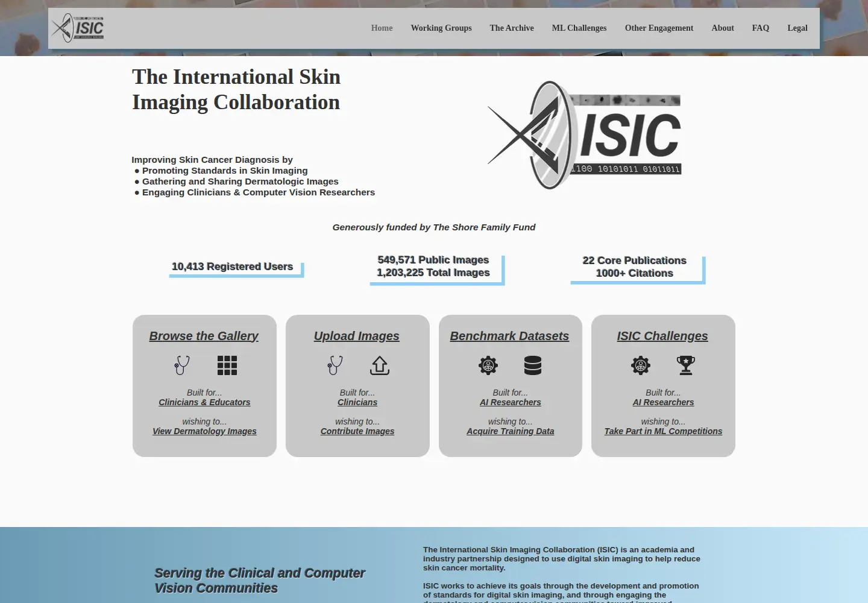The height and width of the screenshot is (603, 868).
Task: Open the Working Groups menu
Action: click(441, 28)
